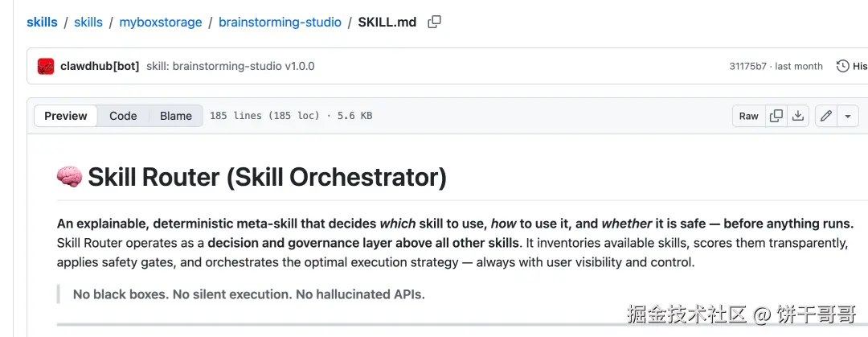Screen dimensions: 868x337
Task: Go to root skills repository breadcrumb
Action: pyautogui.click(x=42, y=23)
